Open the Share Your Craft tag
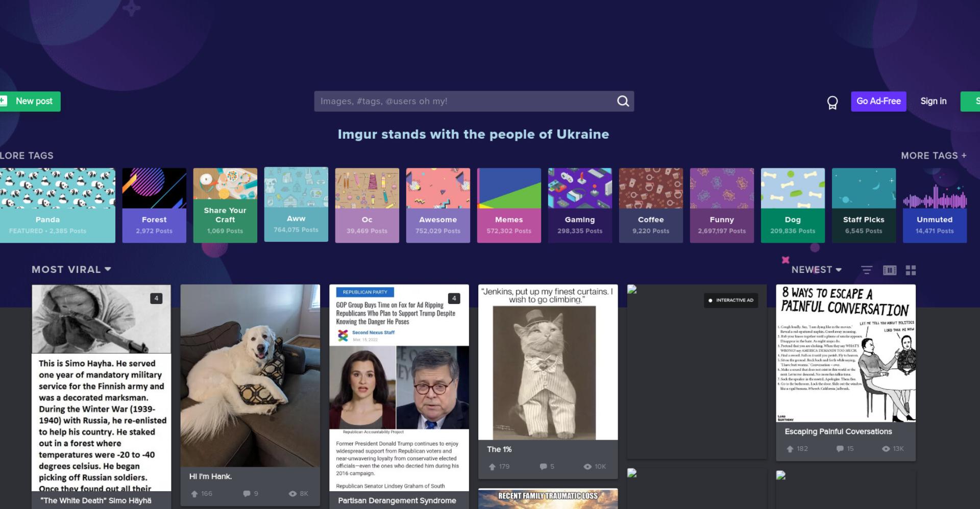The image size is (980, 509). (x=225, y=205)
